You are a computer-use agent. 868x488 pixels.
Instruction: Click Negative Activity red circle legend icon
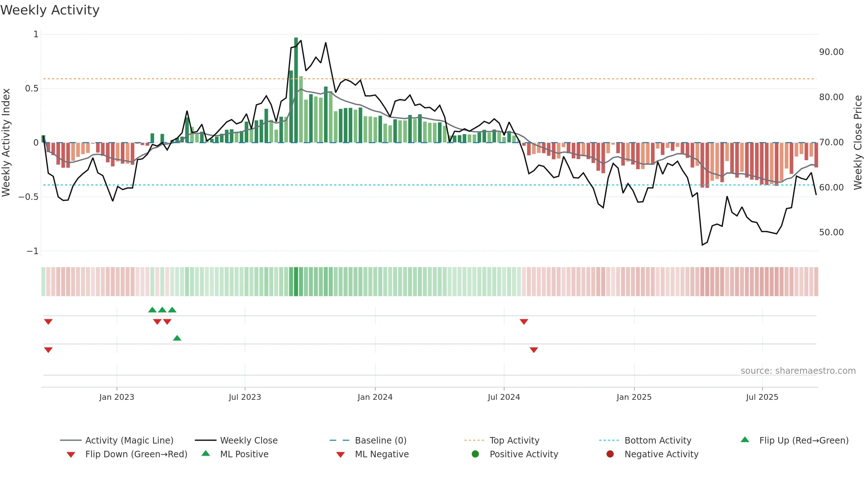click(610, 454)
